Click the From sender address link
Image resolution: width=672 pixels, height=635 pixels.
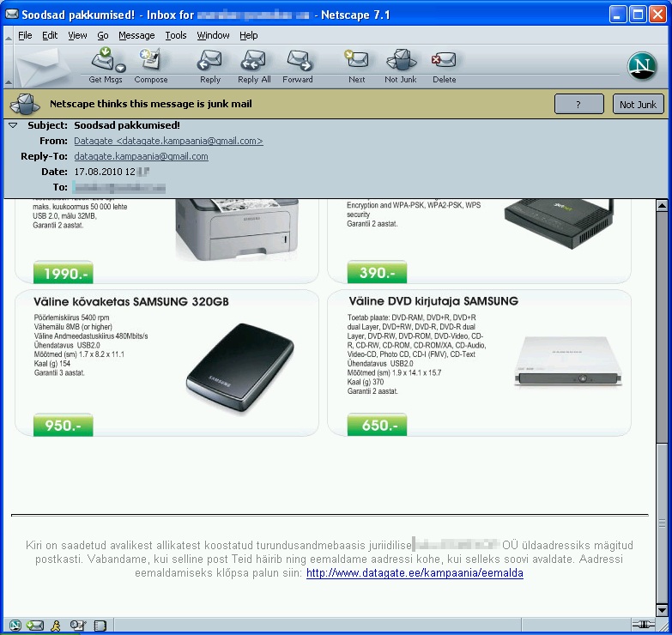click(168, 141)
